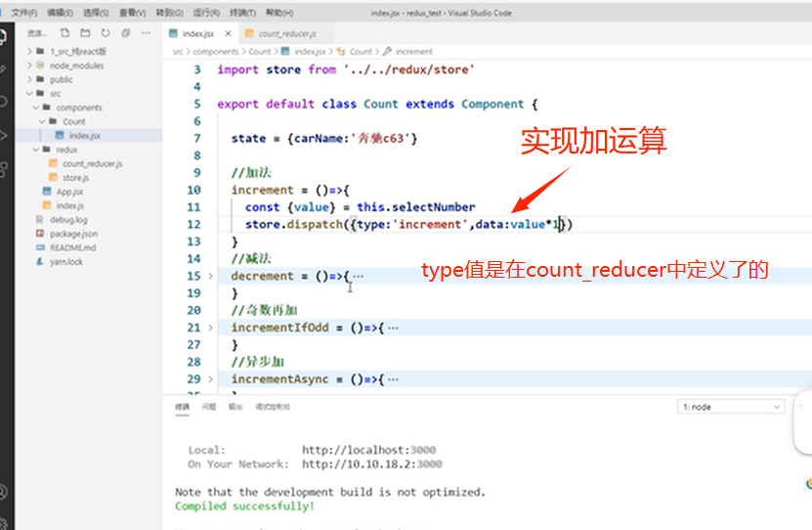Screen dimensions: 812x530
Task: Click line number 12 in the gutter
Action: point(193,224)
